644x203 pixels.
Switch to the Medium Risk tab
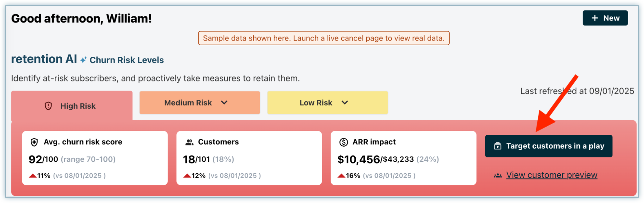coord(188,103)
